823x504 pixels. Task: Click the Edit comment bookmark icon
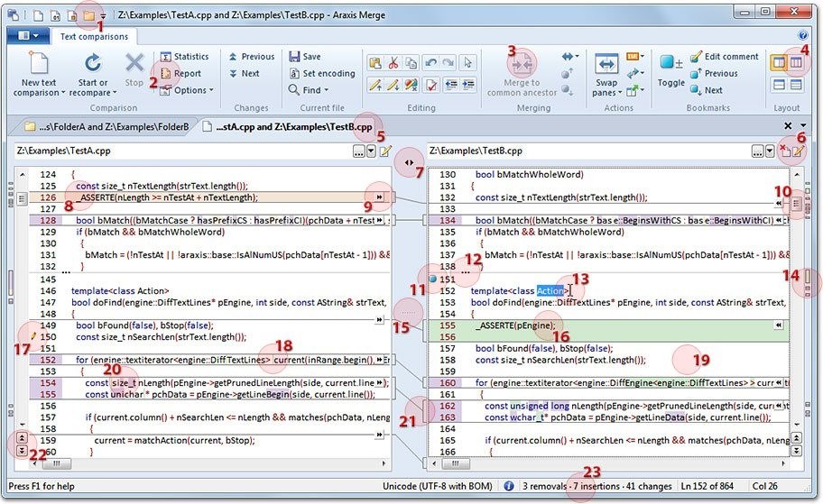coord(697,57)
